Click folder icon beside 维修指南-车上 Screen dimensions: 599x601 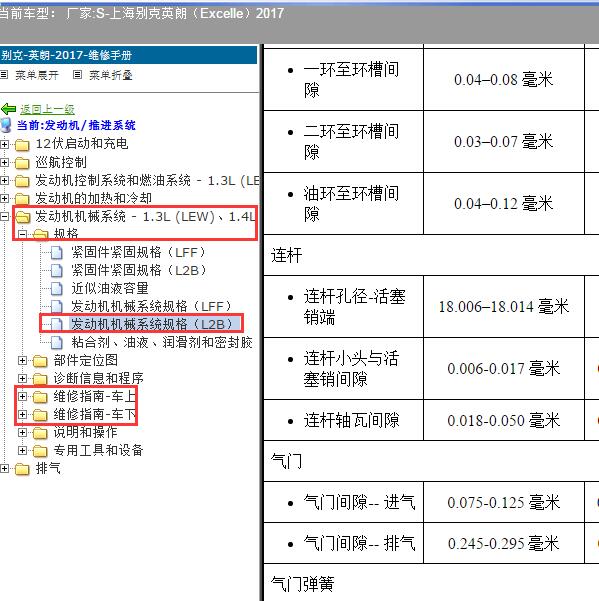tap(40, 397)
